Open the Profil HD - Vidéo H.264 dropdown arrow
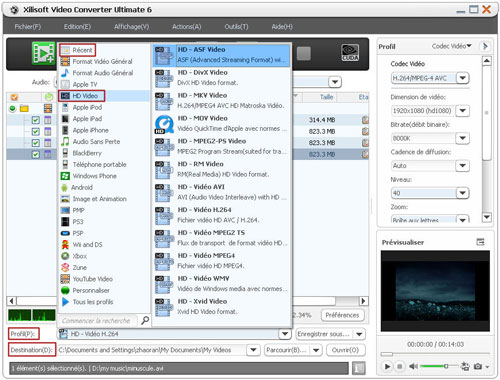 click(x=285, y=334)
